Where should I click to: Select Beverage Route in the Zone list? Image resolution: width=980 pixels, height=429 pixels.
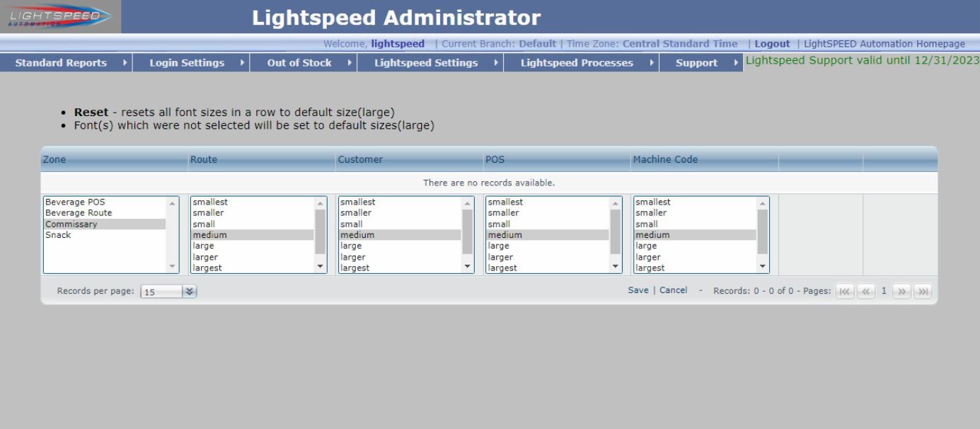coord(105,213)
